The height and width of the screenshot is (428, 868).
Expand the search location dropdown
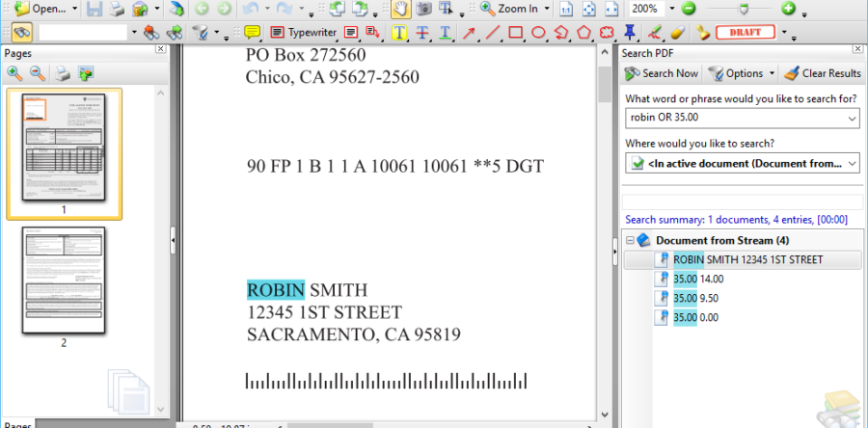(851, 164)
